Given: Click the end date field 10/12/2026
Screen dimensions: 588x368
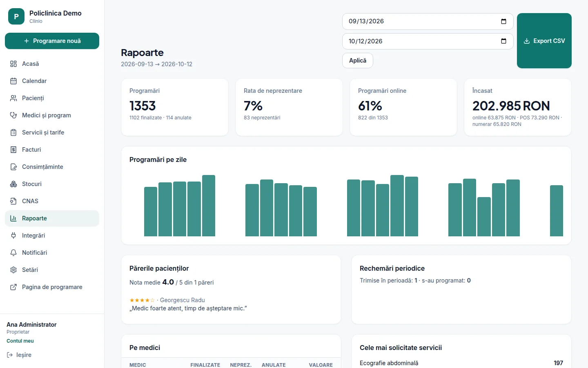Looking at the screenshot, I should [428, 41].
